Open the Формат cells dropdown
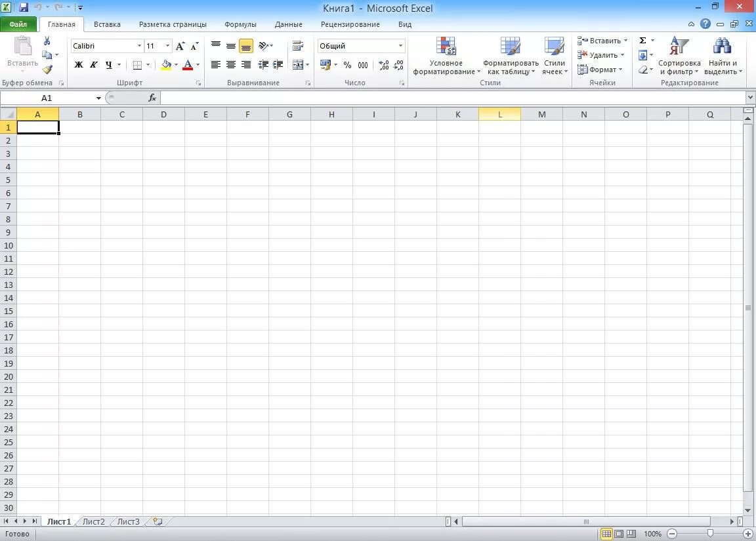Viewport: 756px width, 541px height. pos(600,70)
